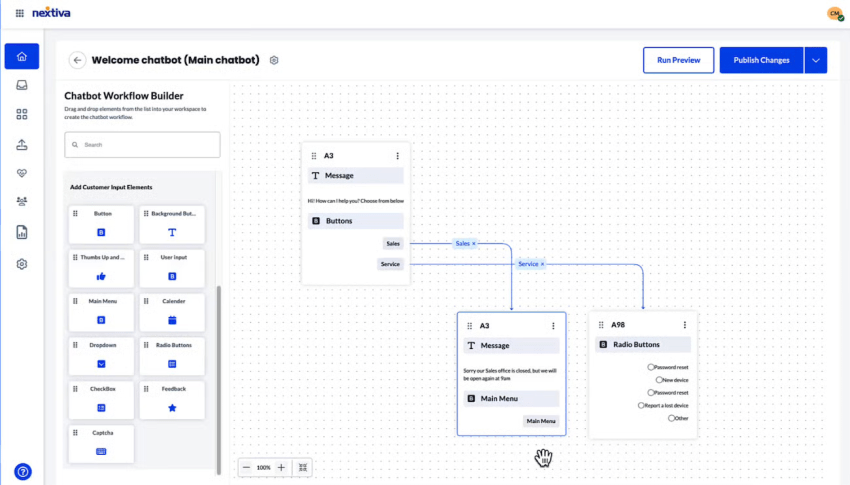The width and height of the screenshot is (850, 485).
Task: Open the apps grid launcher icon
Action: click(20, 13)
